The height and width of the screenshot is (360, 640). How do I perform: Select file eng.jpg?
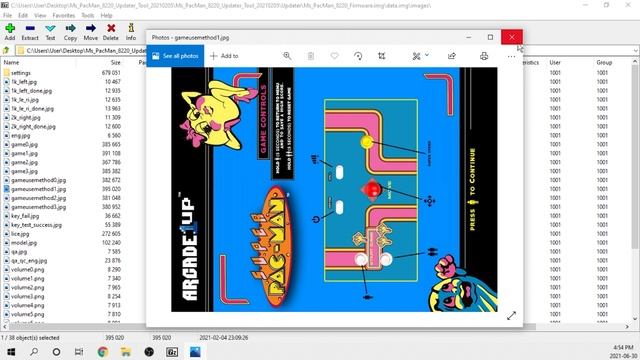(20, 136)
